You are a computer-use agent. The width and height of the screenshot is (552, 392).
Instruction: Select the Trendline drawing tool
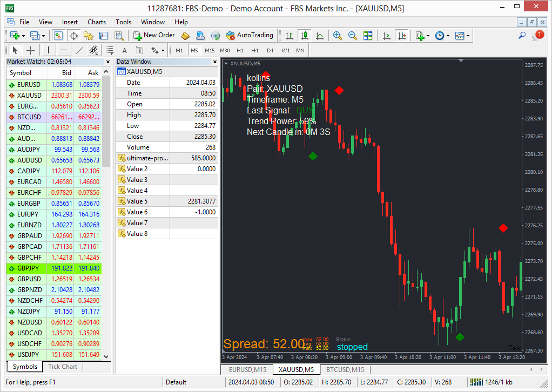point(79,50)
